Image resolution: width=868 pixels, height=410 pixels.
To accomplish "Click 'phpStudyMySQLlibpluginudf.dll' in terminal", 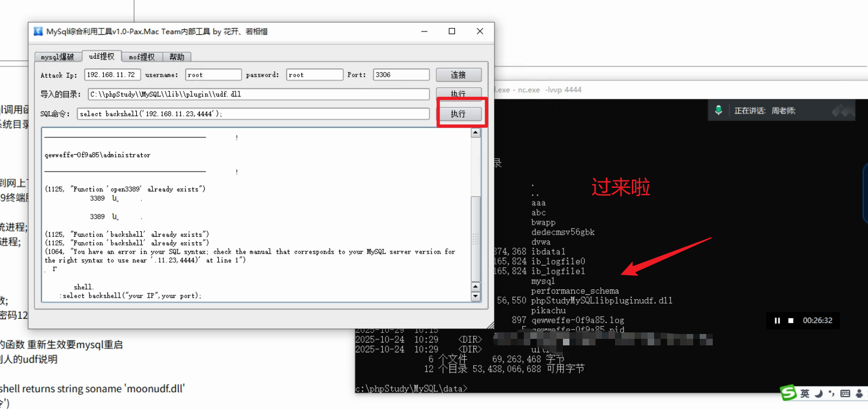I will click(x=601, y=301).
